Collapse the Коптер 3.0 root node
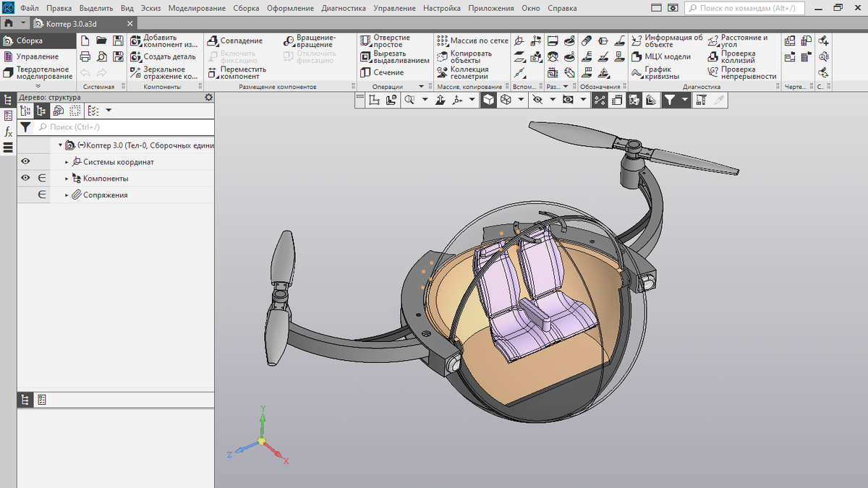868x488 pixels. pyautogui.click(x=61, y=145)
